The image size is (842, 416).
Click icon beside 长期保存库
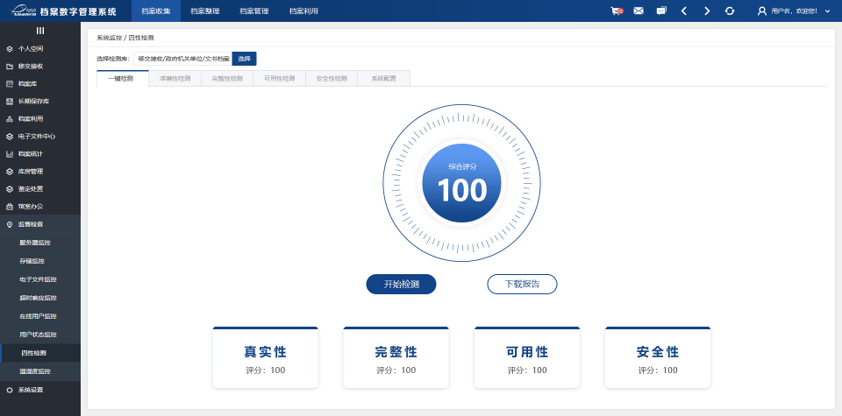[x=9, y=101]
